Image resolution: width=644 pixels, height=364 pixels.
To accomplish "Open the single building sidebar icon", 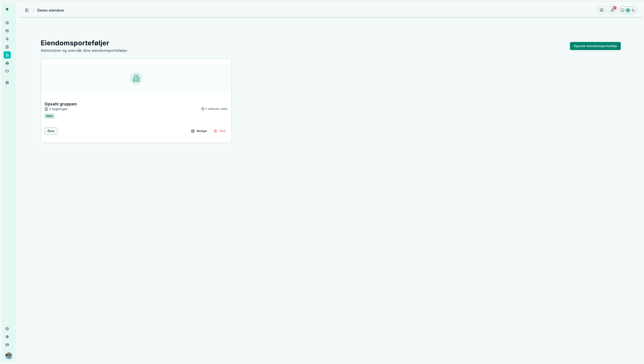I will click(x=7, y=47).
